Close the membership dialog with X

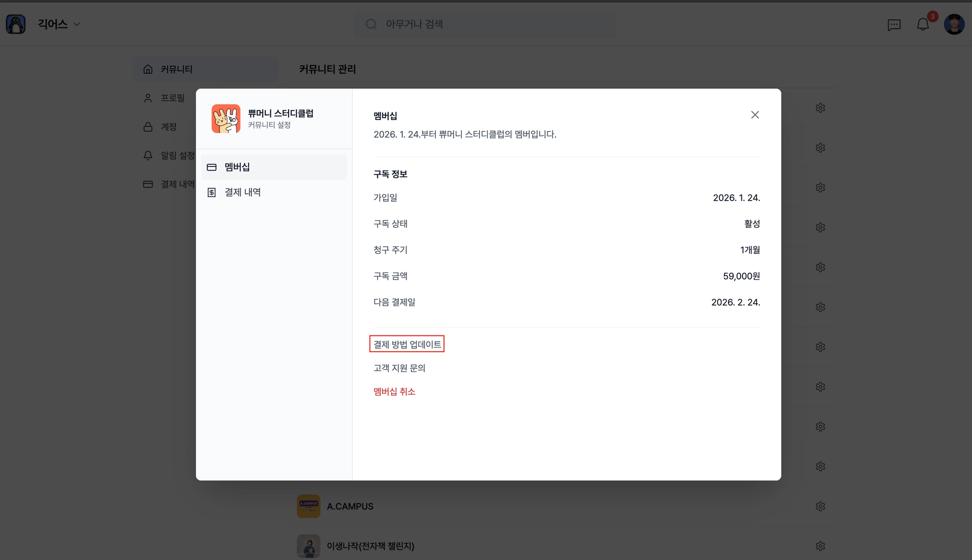(755, 115)
